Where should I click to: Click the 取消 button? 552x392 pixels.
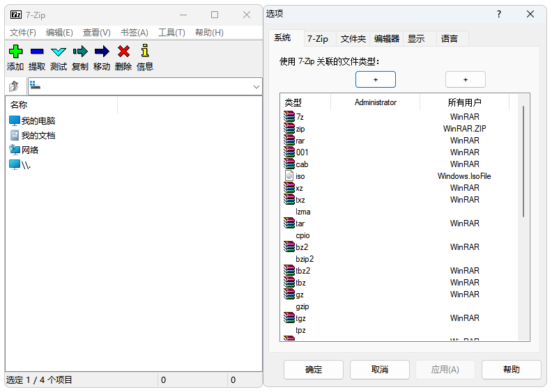point(379,370)
